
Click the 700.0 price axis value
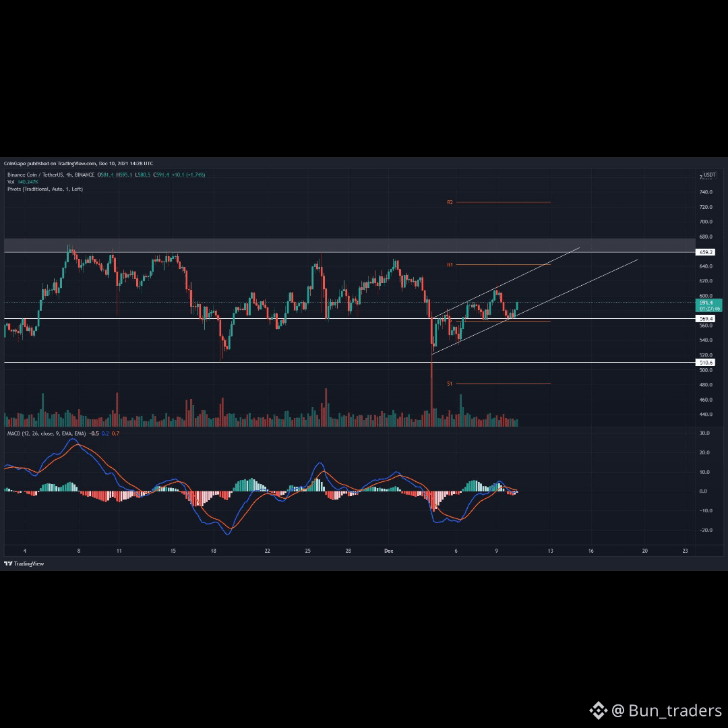[x=706, y=222]
